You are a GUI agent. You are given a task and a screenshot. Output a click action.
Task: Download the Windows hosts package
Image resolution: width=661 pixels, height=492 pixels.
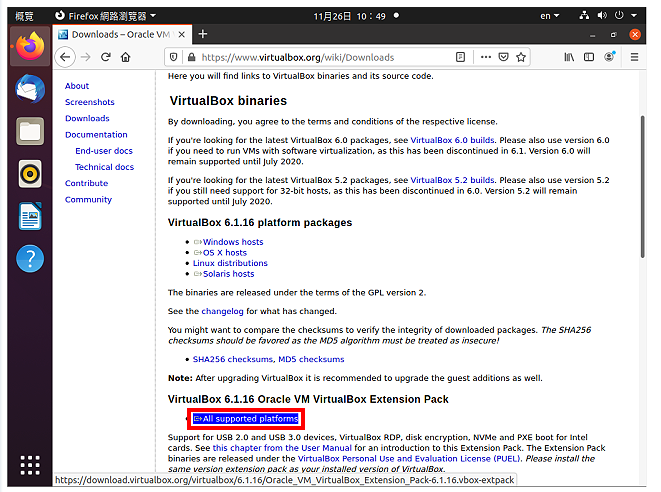[x=233, y=242]
